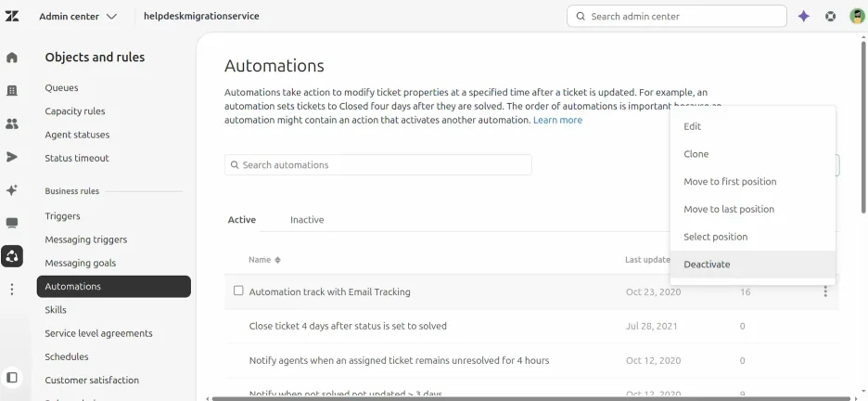
Task: Switch to the Inactive tab
Action: click(307, 220)
